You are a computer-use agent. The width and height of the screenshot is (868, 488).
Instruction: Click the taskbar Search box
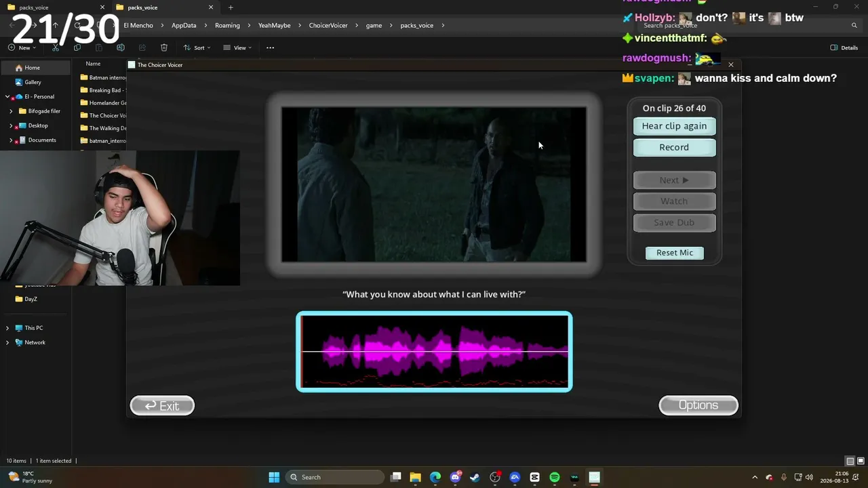coord(334,477)
